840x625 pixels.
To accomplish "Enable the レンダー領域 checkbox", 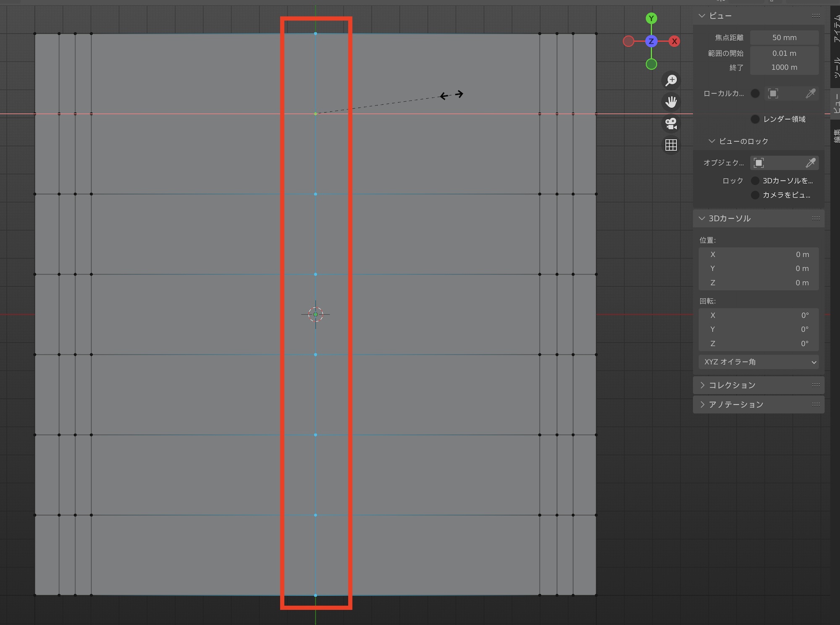I will [x=755, y=119].
